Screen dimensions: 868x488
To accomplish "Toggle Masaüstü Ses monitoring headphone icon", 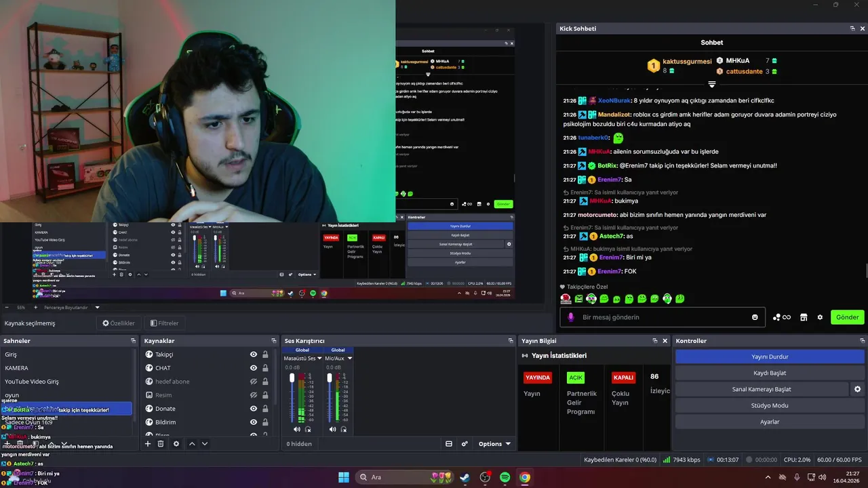I will click(308, 429).
